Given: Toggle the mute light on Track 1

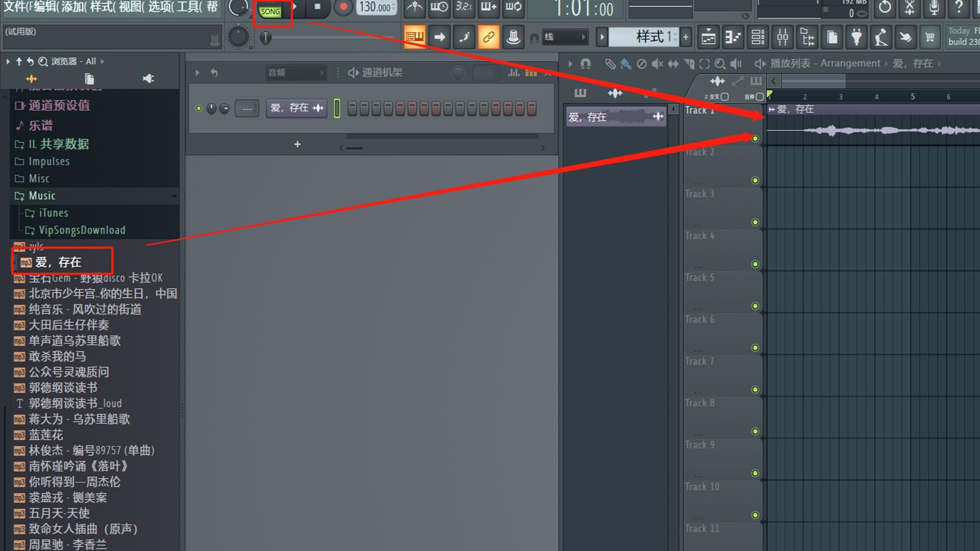Looking at the screenshot, I should (x=755, y=138).
